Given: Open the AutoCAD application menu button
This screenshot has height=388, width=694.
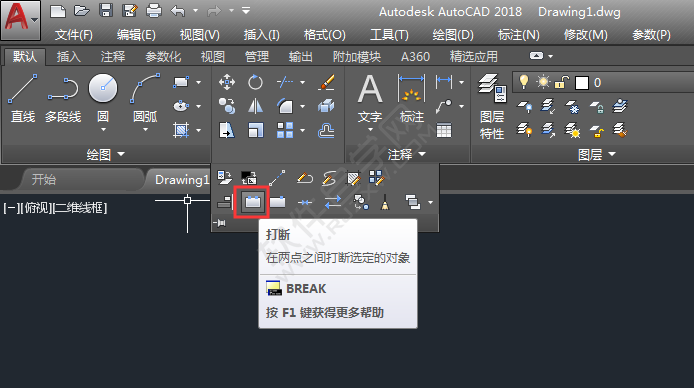Looking at the screenshot, I should [20, 20].
